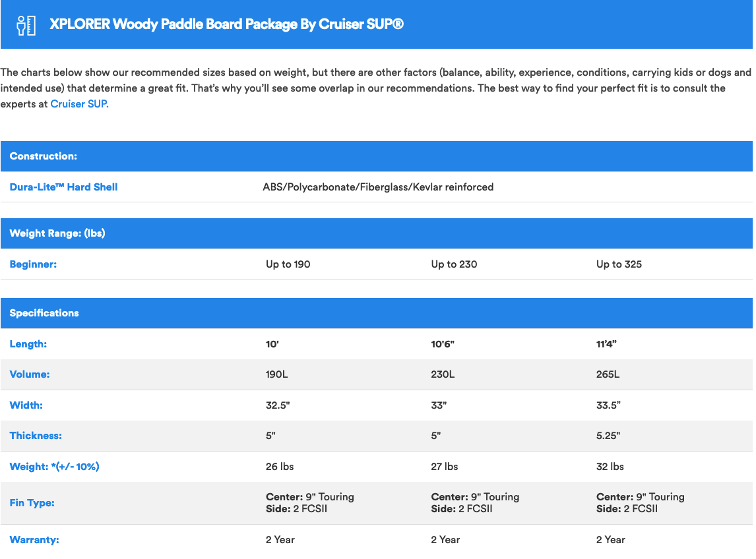Click the ABS/Polycarbonate/Fiberglass/Kevlar reinforced text
The height and width of the screenshot is (559, 756).
pyautogui.click(x=378, y=187)
